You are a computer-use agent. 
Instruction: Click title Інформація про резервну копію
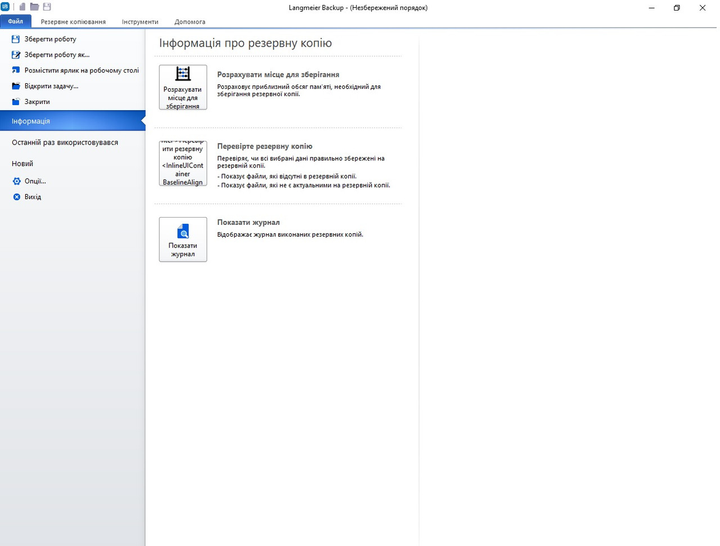[x=245, y=43]
